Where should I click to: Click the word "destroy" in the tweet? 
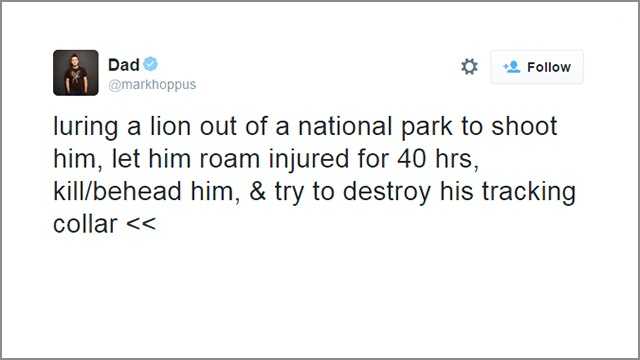pos(387,192)
